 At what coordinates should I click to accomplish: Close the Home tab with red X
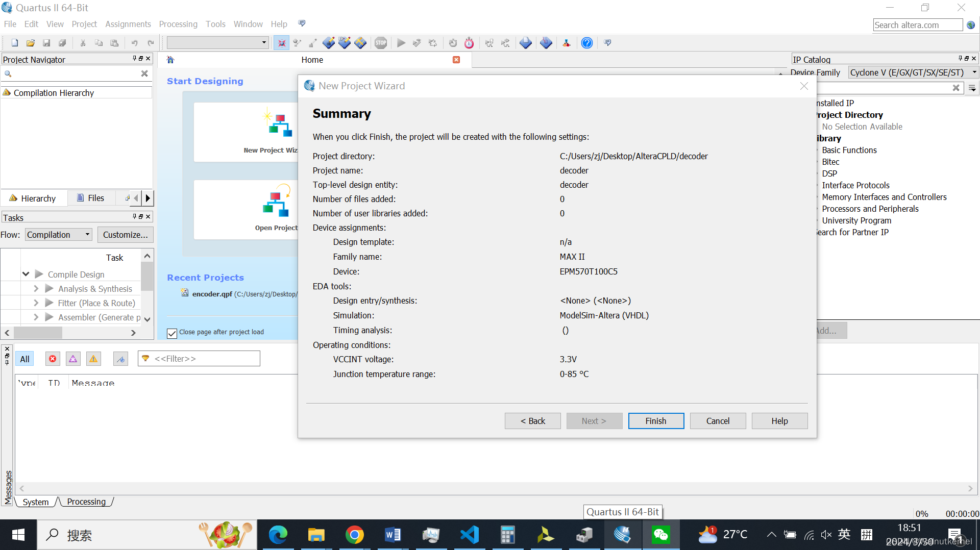pos(456,60)
